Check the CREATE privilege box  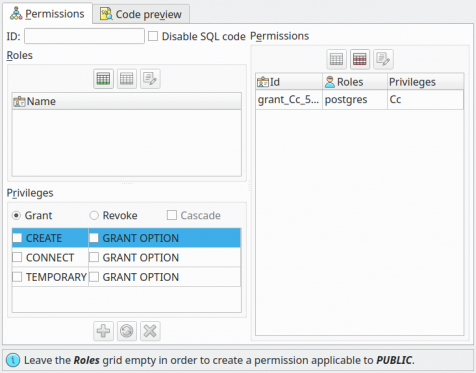17,238
